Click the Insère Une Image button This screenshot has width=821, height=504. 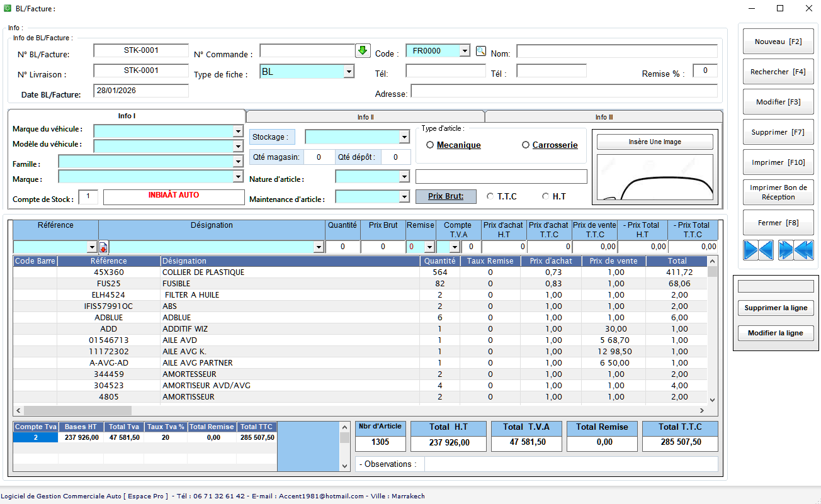655,142
